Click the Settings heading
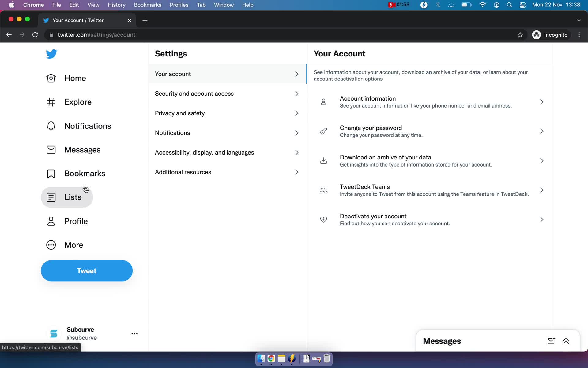The width and height of the screenshot is (588, 368). click(171, 54)
